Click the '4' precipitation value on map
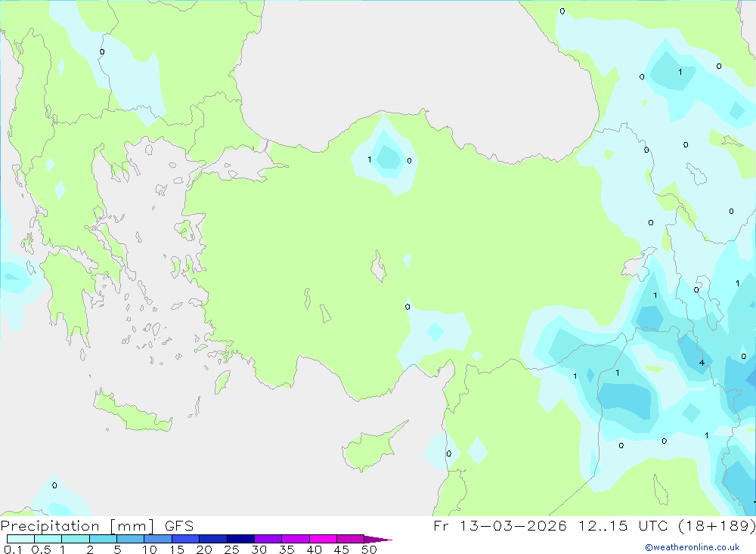Viewport: 756px width, 554px height. (702, 363)
